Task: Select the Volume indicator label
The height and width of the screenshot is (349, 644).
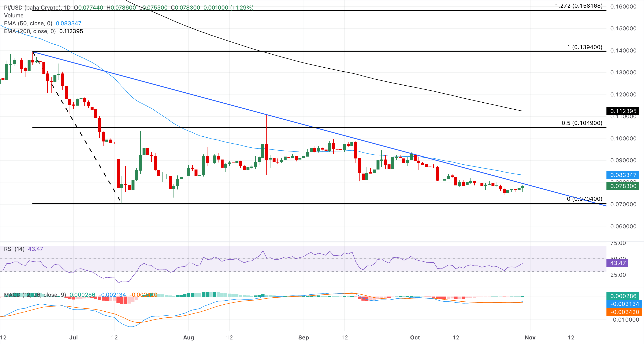Action: [14, 16]
